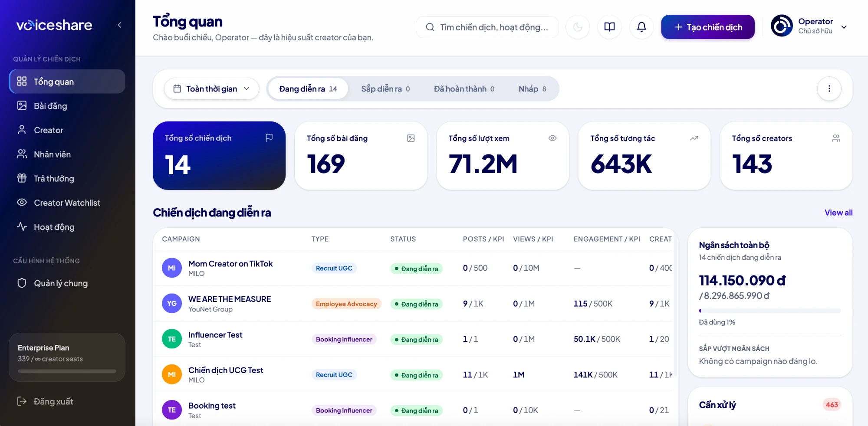Open Tổng quan in the sidebar
The height and width of the screenshot is (426, 868).
pyautogui.click(x=67, y=82)
